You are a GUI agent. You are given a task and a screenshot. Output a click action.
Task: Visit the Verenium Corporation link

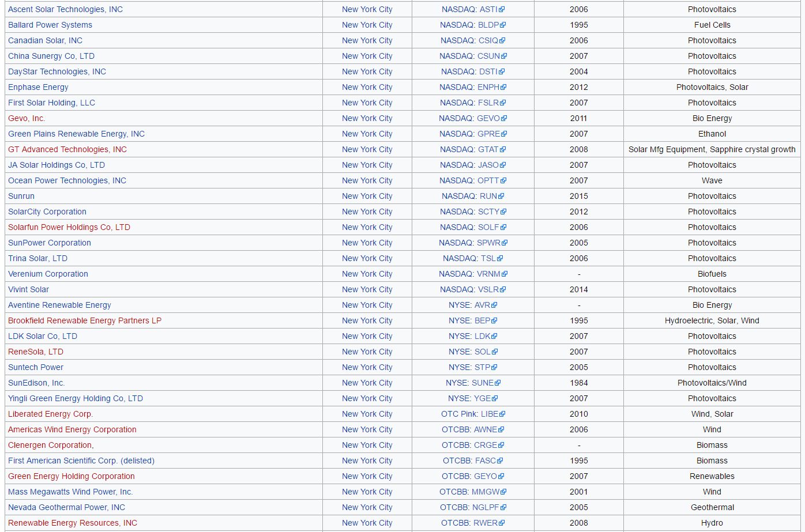click(x=48, y=274)
